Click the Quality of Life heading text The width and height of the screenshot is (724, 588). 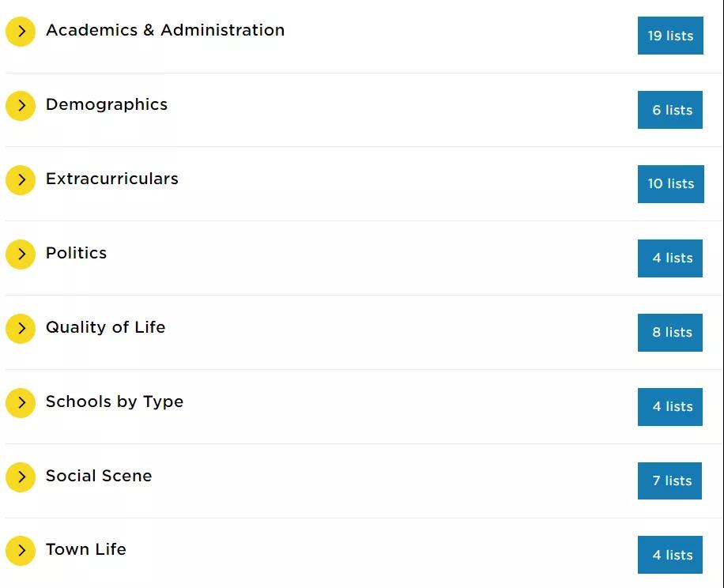pos(106,327)
